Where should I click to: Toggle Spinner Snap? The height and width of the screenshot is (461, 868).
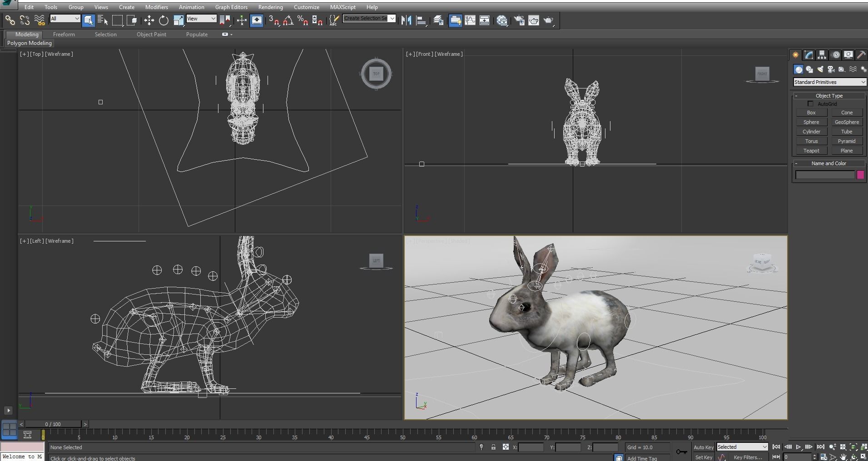[317, 20]
